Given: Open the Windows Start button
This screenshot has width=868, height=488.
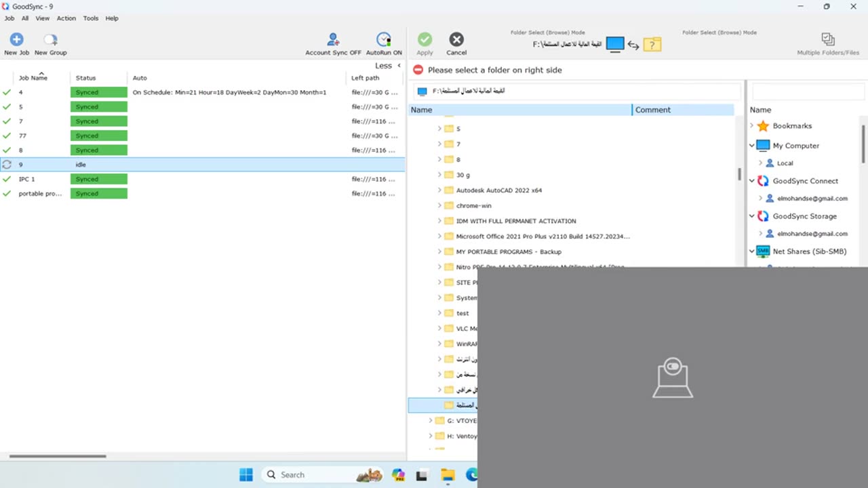Looking at the screenshot, I should pyautogui.click(x=246, y=474).
